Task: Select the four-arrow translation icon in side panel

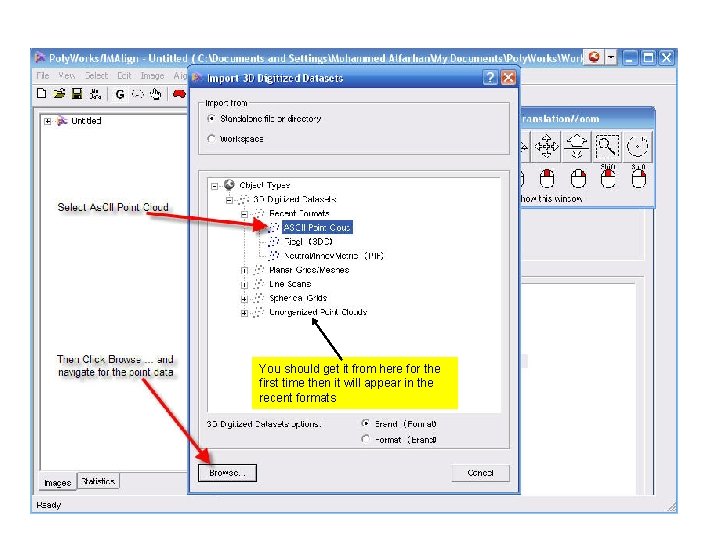Action: (x=546, y=146)
